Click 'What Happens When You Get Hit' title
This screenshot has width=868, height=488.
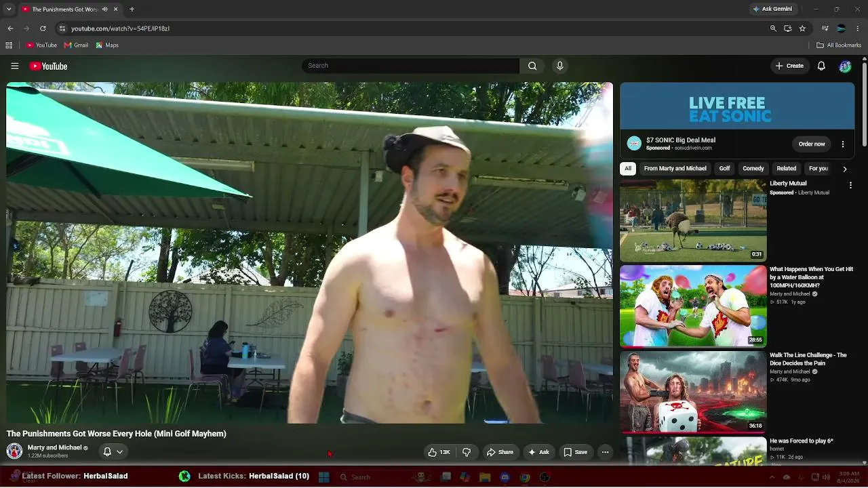click(x=812, y=277)
